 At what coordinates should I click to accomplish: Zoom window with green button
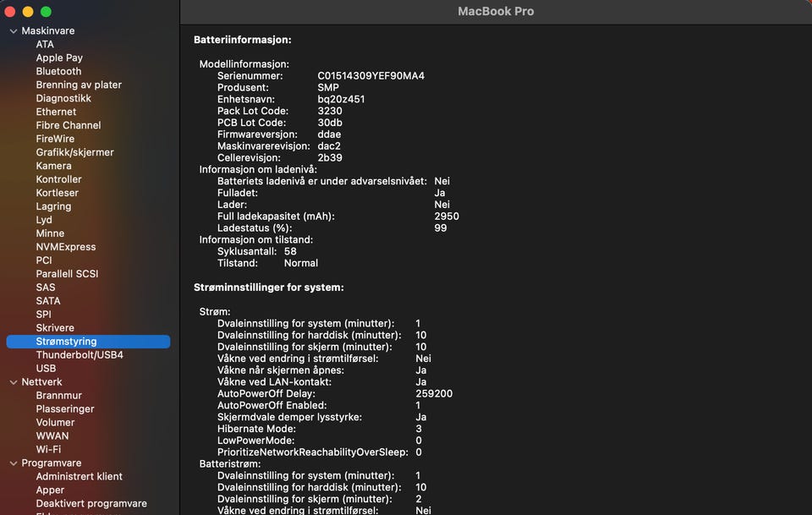[46, 11]
